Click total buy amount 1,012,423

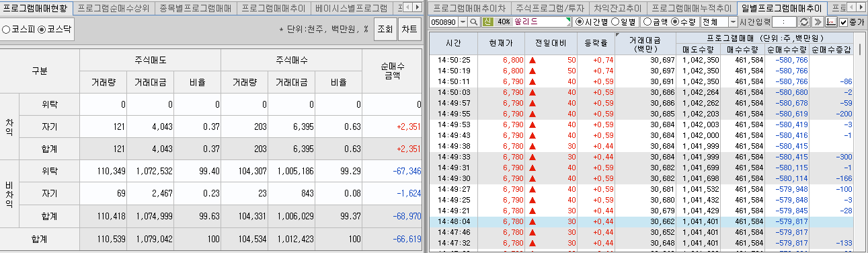pos(292,239)
